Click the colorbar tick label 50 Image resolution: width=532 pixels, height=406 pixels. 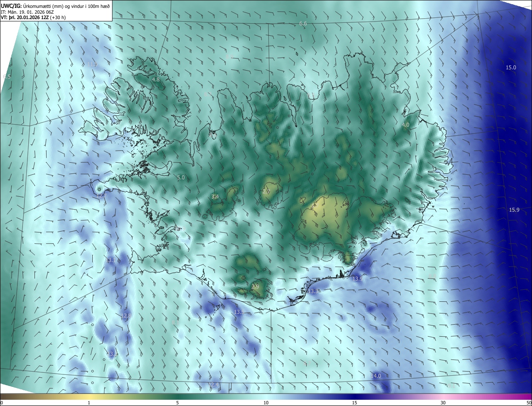pyautogui.click(x=529, y=403)
